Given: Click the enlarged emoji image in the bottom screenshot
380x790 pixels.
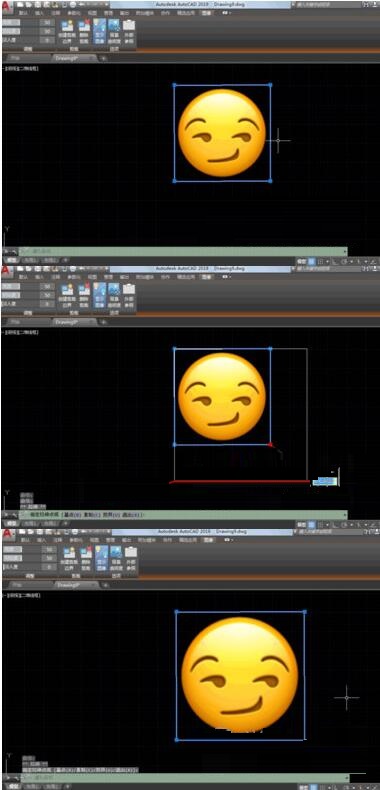Looking at the screenshot, I should (x=240, y=675).
